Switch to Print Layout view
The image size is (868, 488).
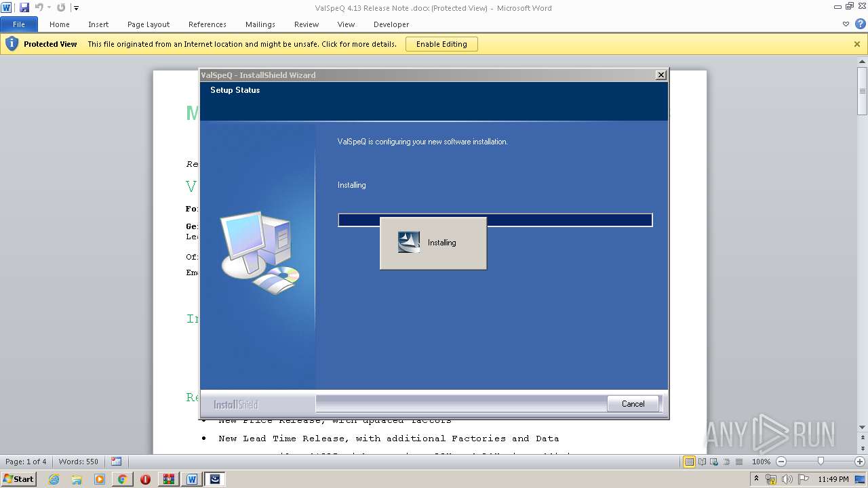(x=689, y=462)
